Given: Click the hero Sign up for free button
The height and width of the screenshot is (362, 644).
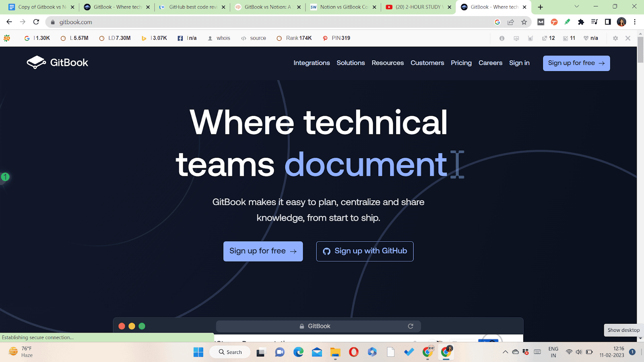Looking at the screenshot, I should click(263, 251).
